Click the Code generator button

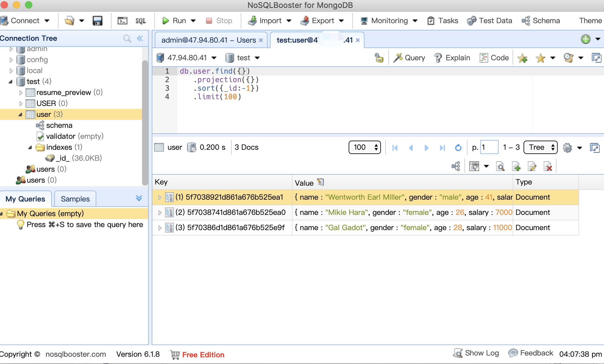point(494,58)
